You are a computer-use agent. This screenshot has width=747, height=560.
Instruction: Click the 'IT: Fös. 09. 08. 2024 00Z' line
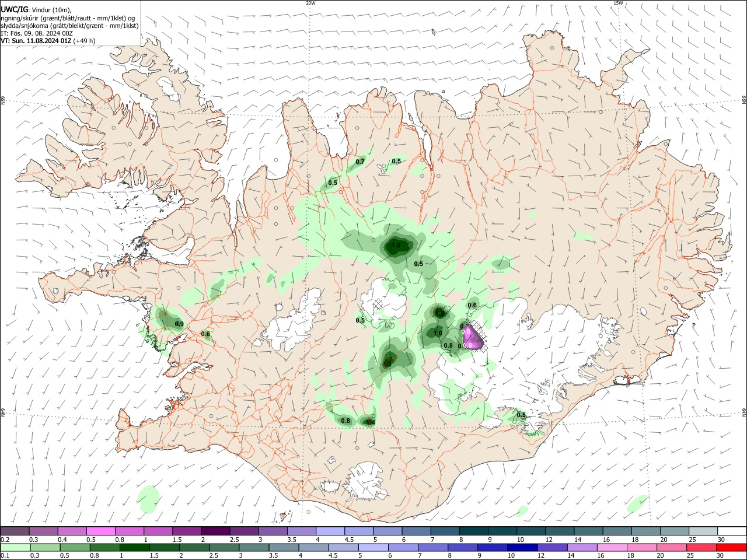(37, 33)
